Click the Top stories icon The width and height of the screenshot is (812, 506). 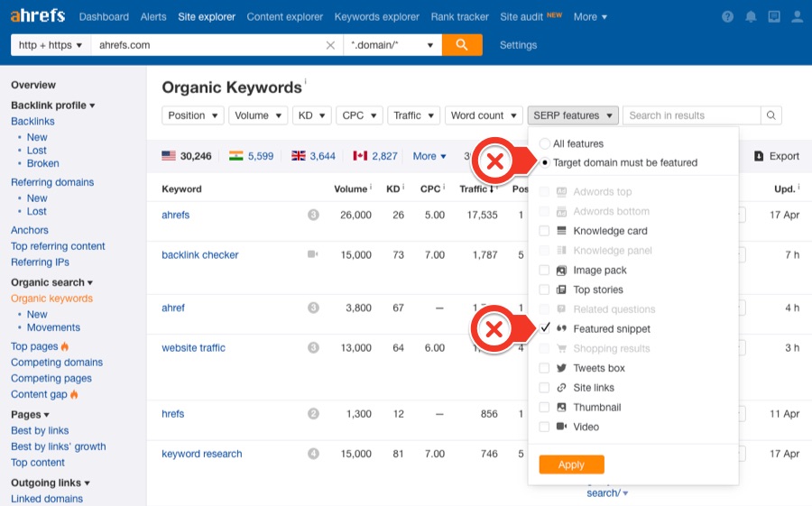tap(561, 290)
